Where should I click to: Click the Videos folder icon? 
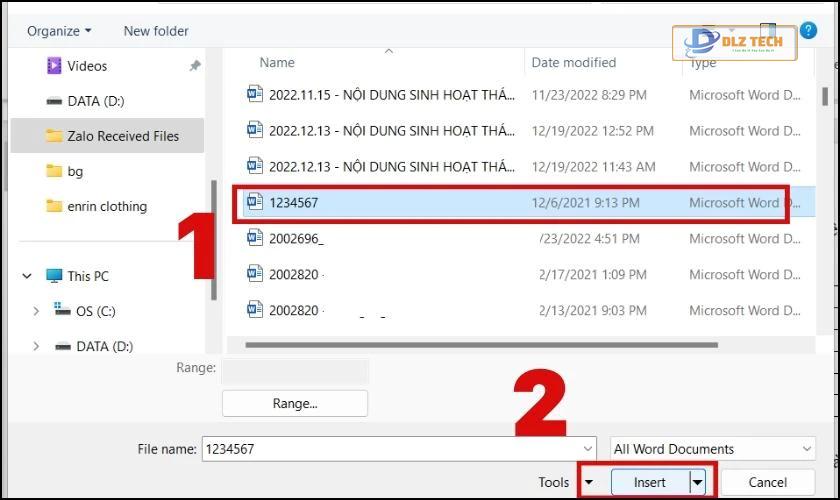tap(54, 65)
